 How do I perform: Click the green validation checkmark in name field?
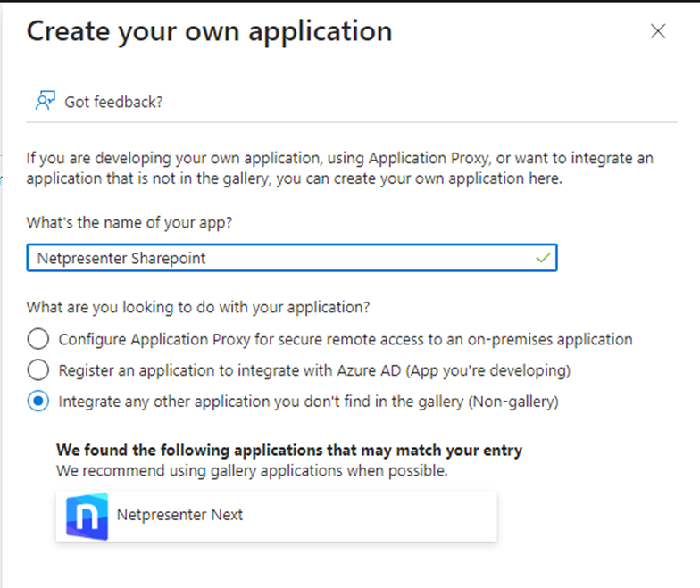click(543, 258)
